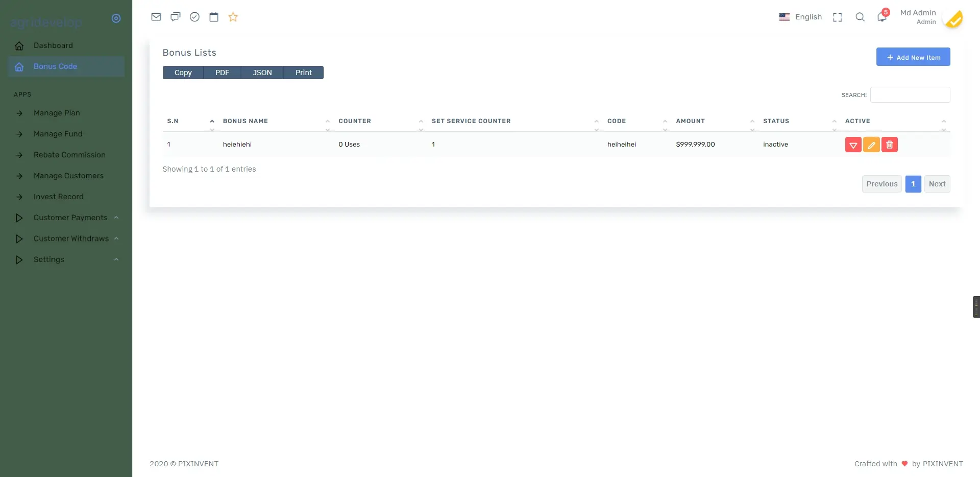Expand the Customer Payments chevron

[116, 218]
